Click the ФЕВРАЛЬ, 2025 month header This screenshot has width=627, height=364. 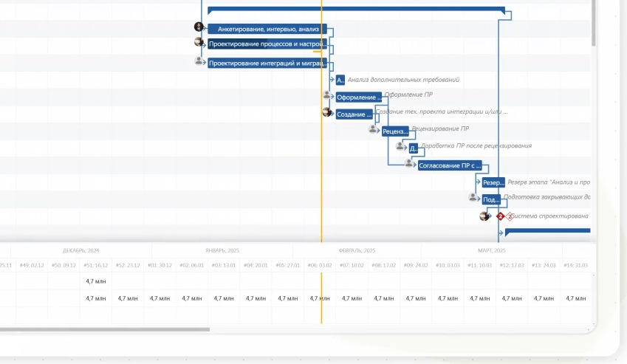tap(357, 250)
